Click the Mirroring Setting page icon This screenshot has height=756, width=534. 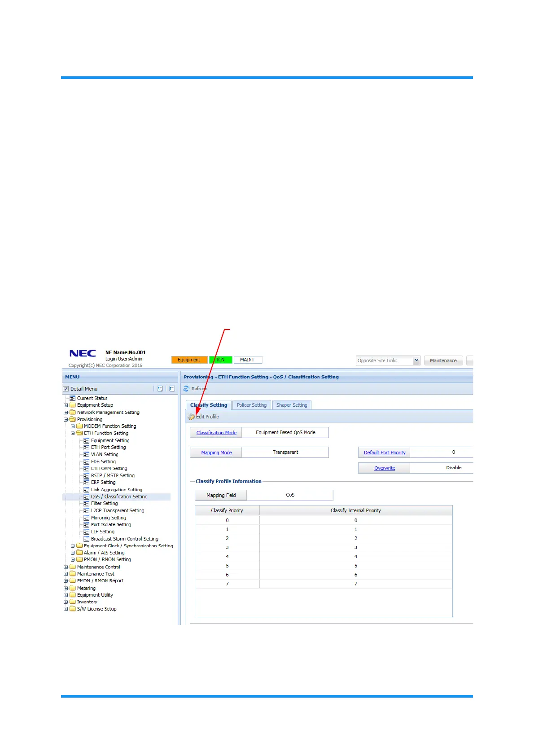click(86, 518)
